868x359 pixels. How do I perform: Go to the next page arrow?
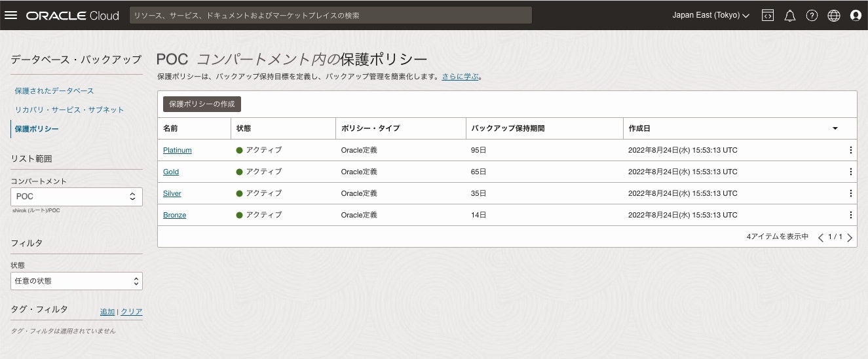click(850, 238)
